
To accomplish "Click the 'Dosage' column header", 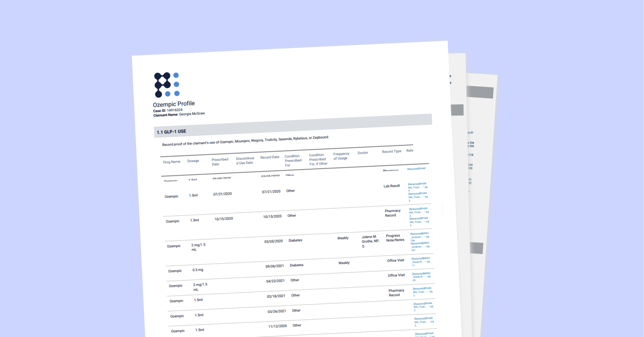I will tap(193, 161).
